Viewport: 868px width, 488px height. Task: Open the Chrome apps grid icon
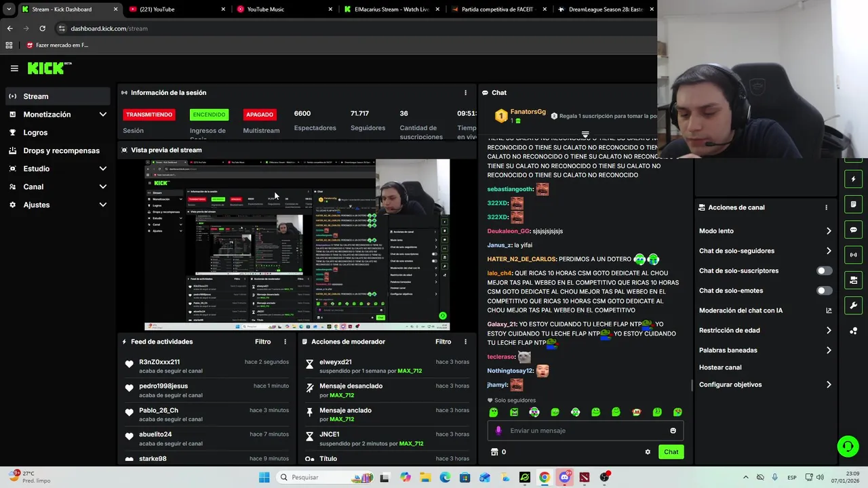[x=9, y=45]
